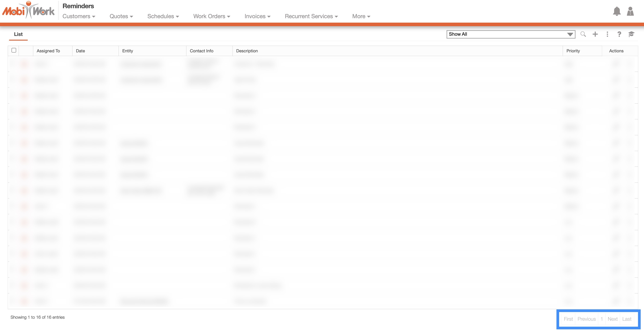Image resolution: width=644 pixels, height=334 pixels.
Task: Open the three-dot more options icon
Action: coord(607,34)
